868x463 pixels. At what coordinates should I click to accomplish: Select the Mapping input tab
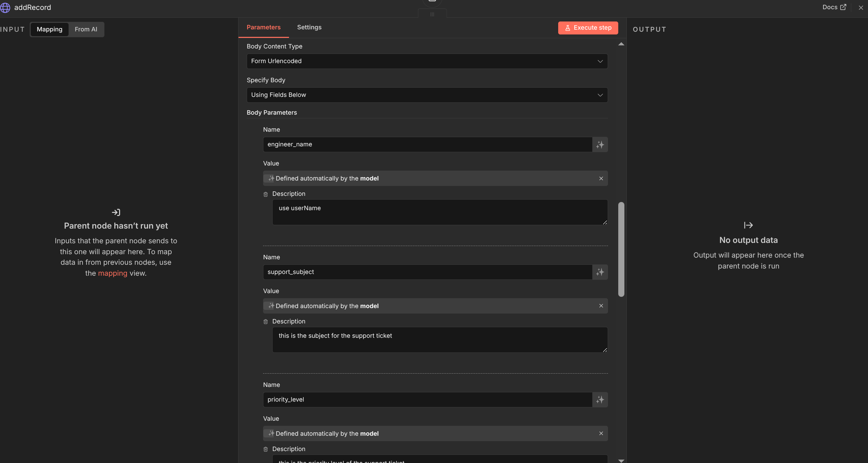click(49, 29)
